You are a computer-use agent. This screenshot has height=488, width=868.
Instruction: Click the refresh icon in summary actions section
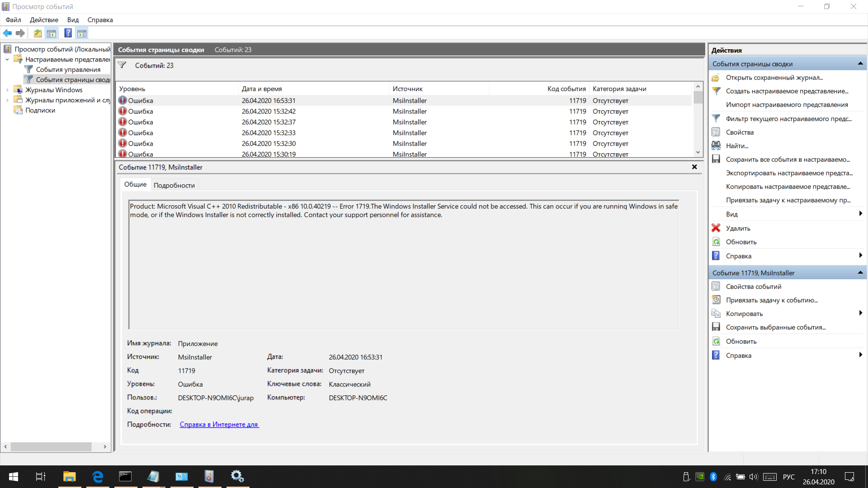coord(716,242)
